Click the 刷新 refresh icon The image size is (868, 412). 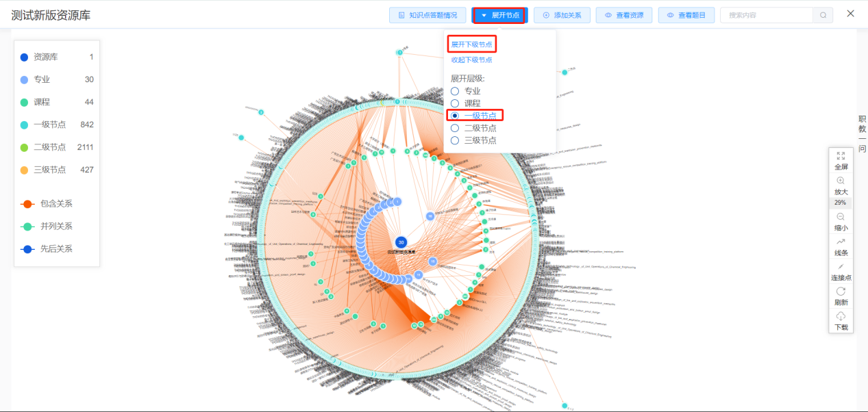(841, 291)
